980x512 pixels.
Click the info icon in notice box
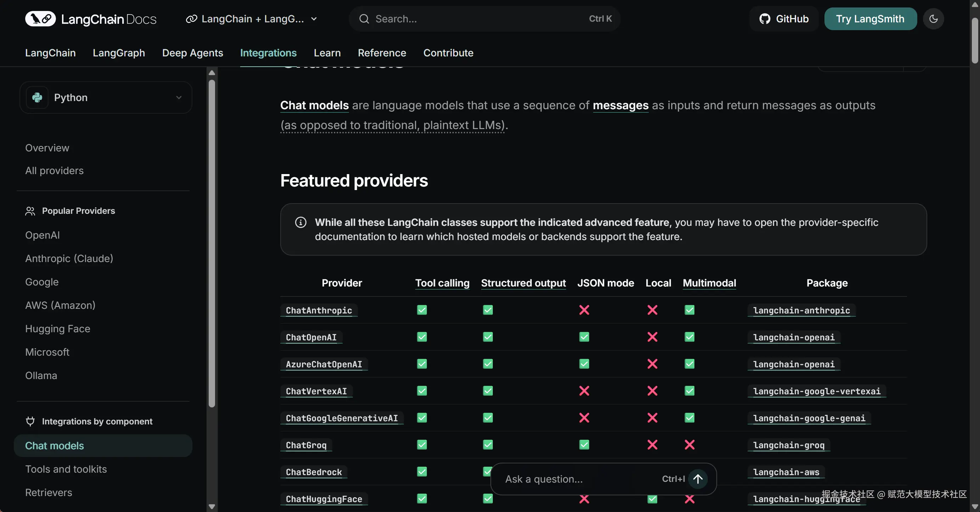click(300, 222)
